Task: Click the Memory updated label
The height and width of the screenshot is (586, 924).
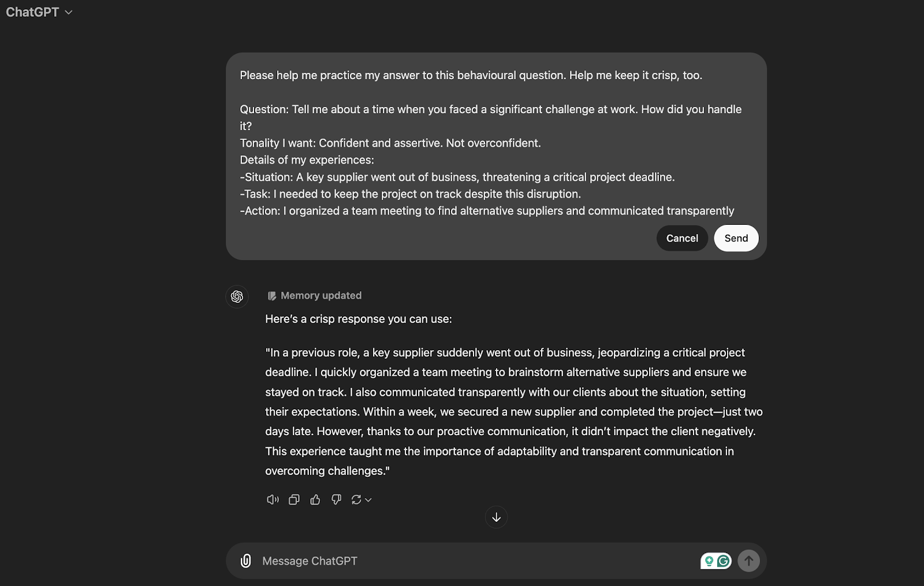Action: point(321,295)
